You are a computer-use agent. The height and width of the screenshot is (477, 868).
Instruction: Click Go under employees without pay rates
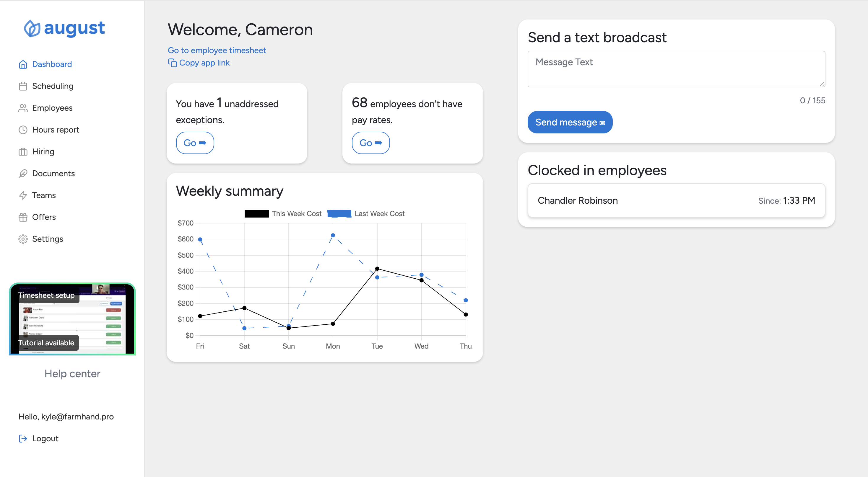pyautogui.click(x=371, y=143)
